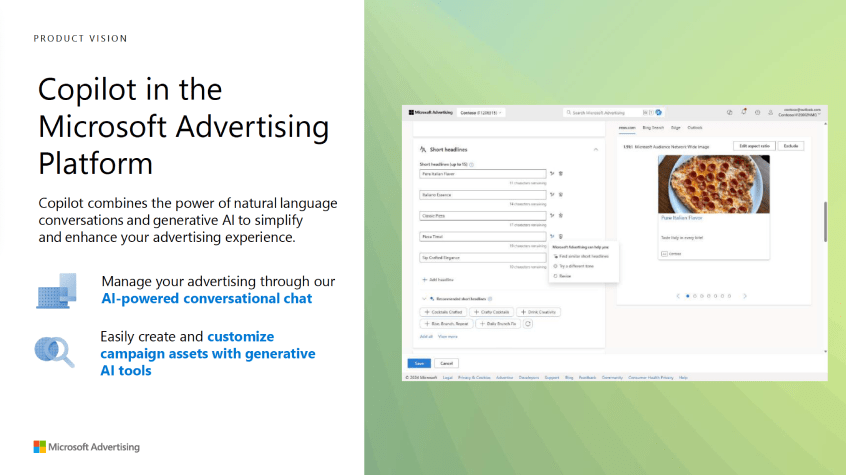Switch to the msn.com preview tab
Image resolution: width=846 pixels, height=475 pixels.
[x=627, y=128]
